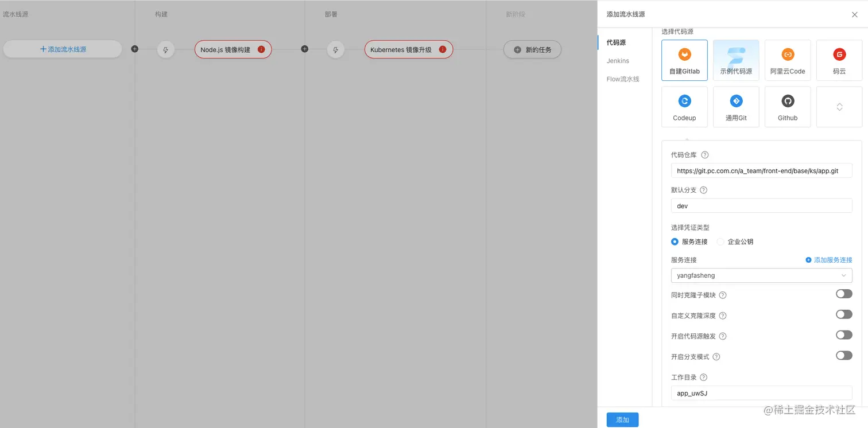Click the 部署 stage header text
This screenshot has height=428, width=868.
coord(331,14)
